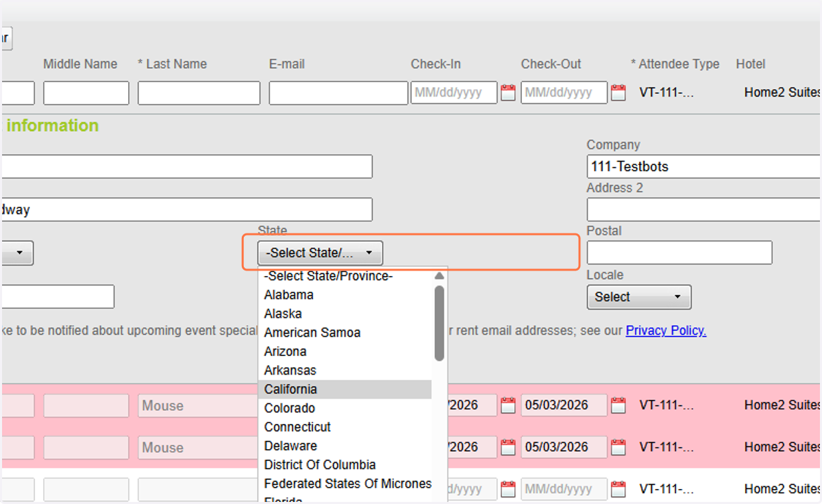Select California from state list
822x504 pixels.
click(x=345, y=389)
